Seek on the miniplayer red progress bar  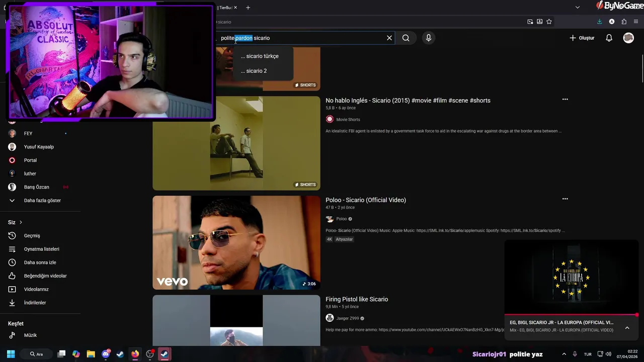click(572, 315)
